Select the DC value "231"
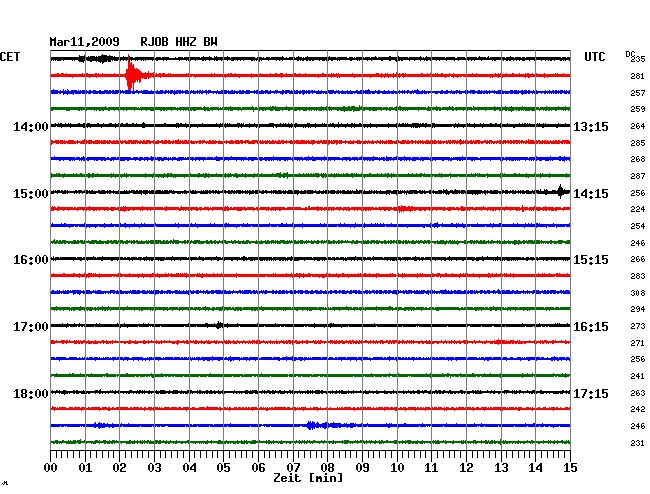The image size is (650, 494). pyautogui.click(x=638, y=443)
